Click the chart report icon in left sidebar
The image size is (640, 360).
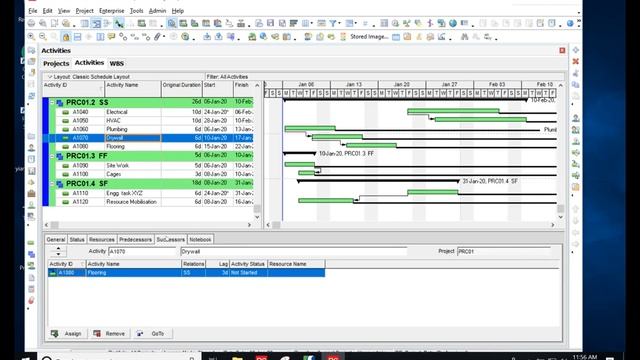(x=31, y=171)
